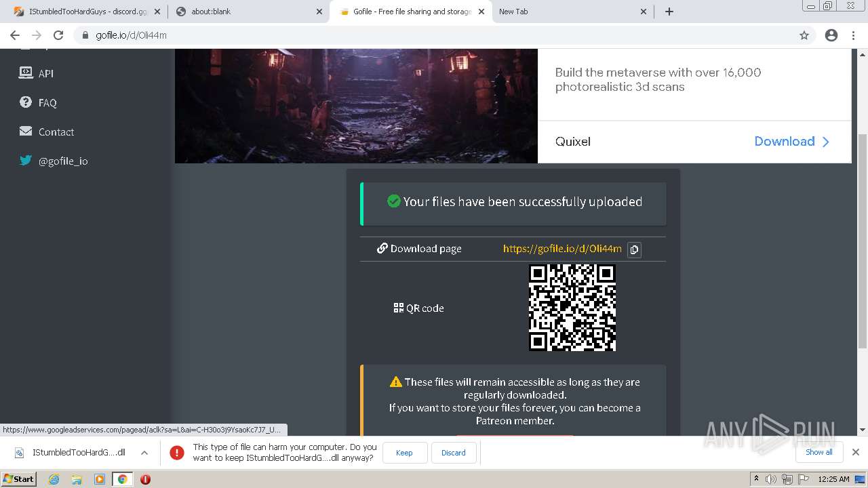
Task: View site info via lock icon
Action: pyautogui.click(x=85, y=35)
